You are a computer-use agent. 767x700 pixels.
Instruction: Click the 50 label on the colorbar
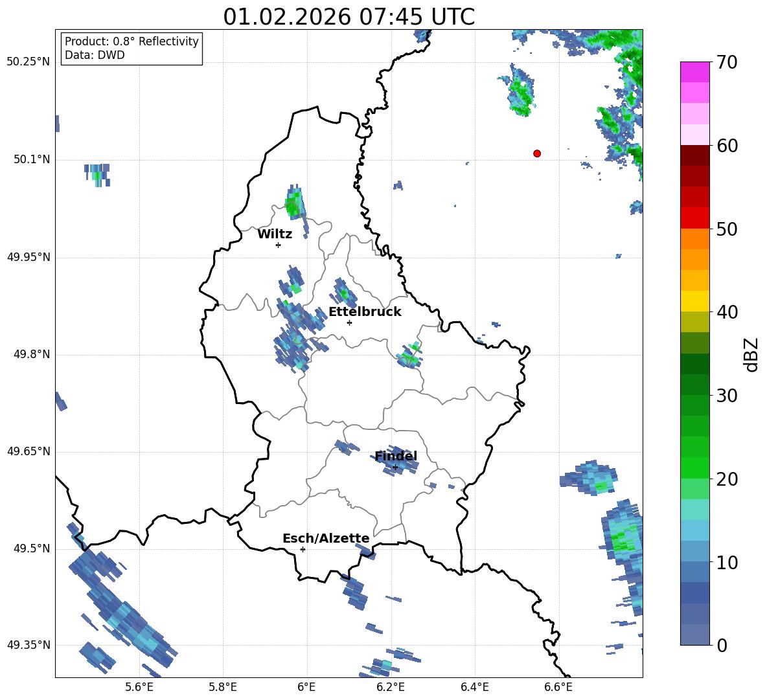[727, 229]
